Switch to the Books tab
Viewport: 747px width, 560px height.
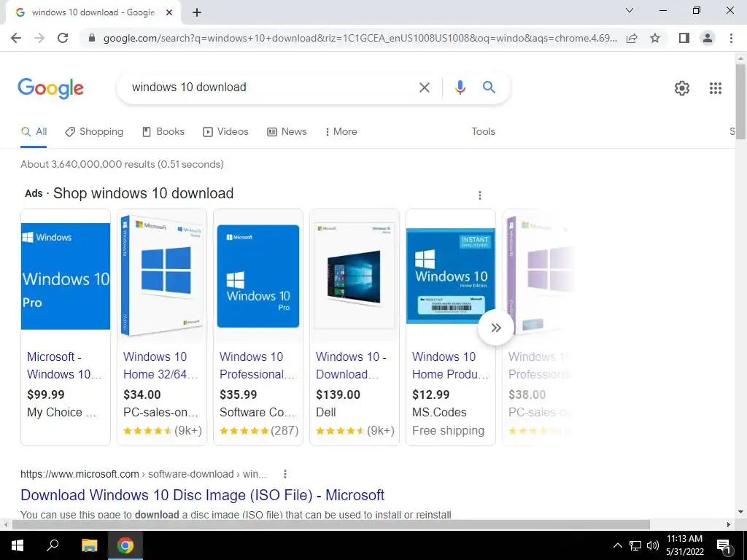click(x=163, y=132)
